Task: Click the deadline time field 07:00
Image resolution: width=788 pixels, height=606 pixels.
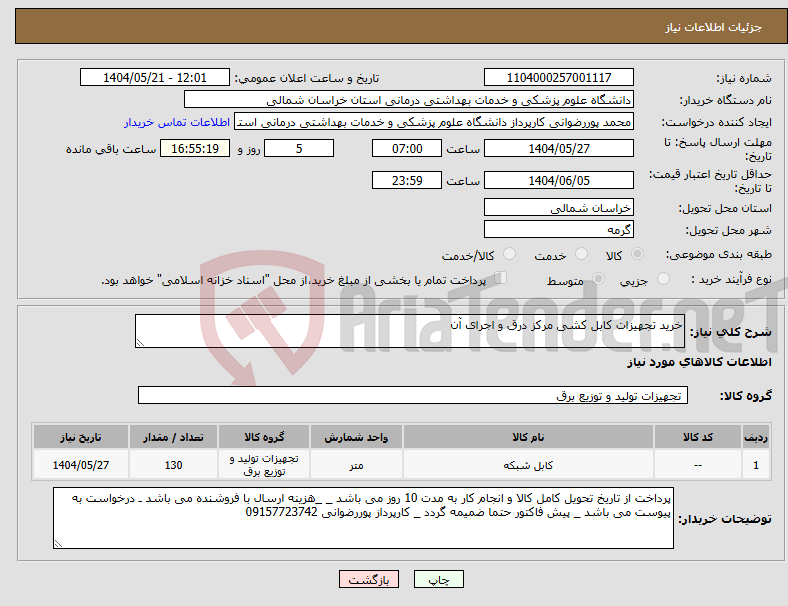Action: (x=407, y=148)
